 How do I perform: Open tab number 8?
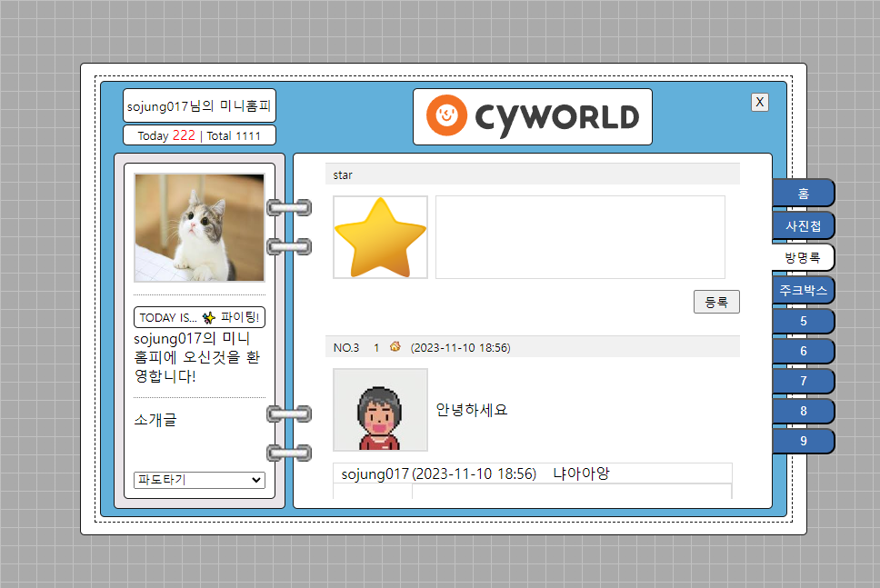pyautogui.click(x=803, y=412)
